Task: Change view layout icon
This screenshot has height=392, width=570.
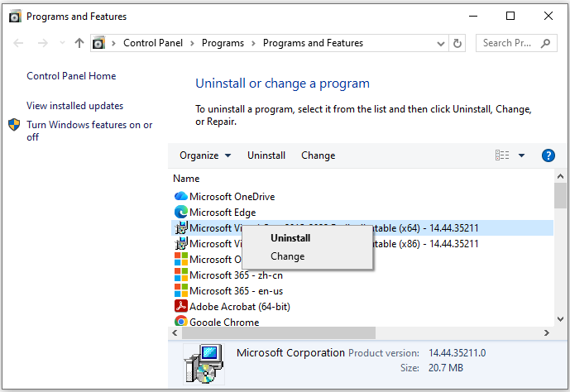Action: (502, 155)
